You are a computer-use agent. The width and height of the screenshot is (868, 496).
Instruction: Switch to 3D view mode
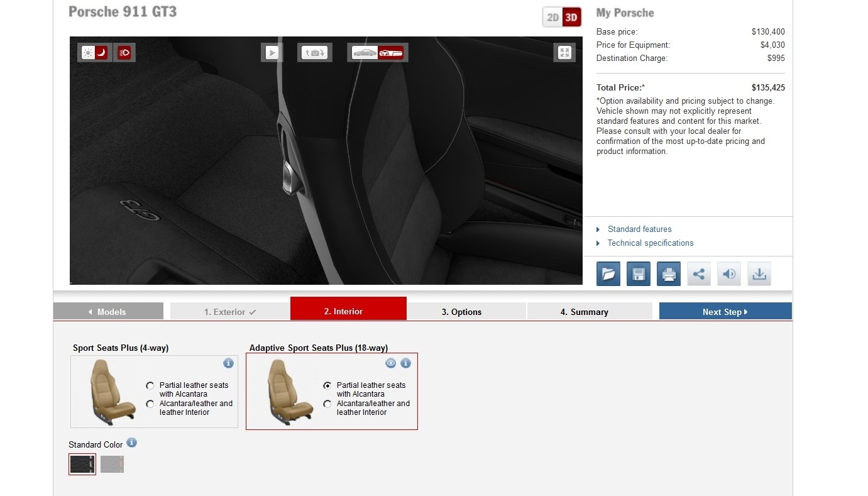click(571, 18)
